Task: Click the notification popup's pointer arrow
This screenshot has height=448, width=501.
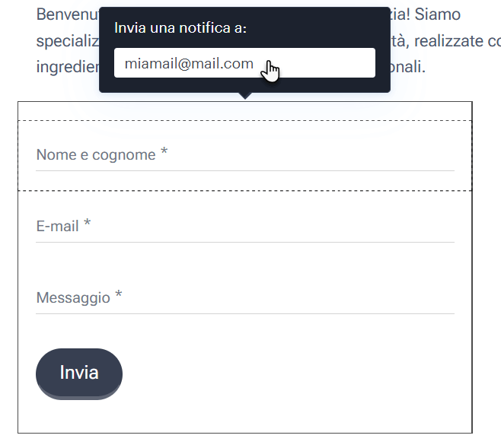Action: (x=245, y=96)
